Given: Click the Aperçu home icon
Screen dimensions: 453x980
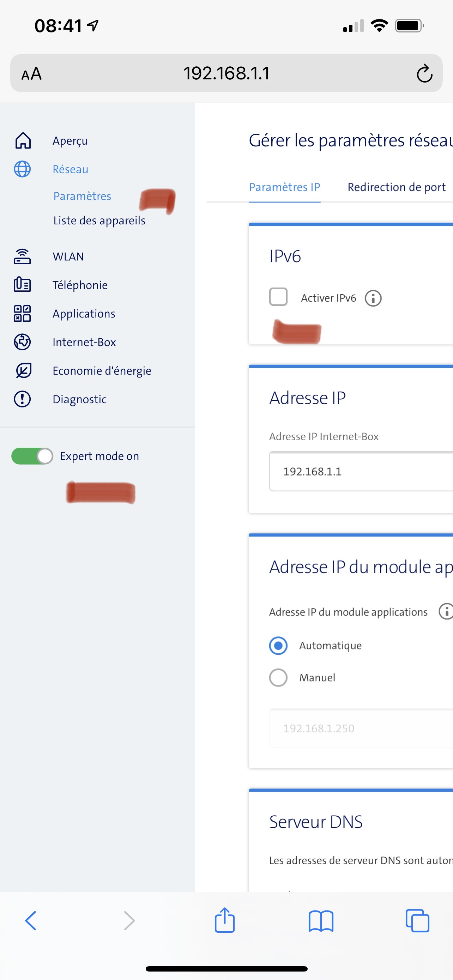Looking at the screenshot, I should pyautogui.click(x=23, y=141).
